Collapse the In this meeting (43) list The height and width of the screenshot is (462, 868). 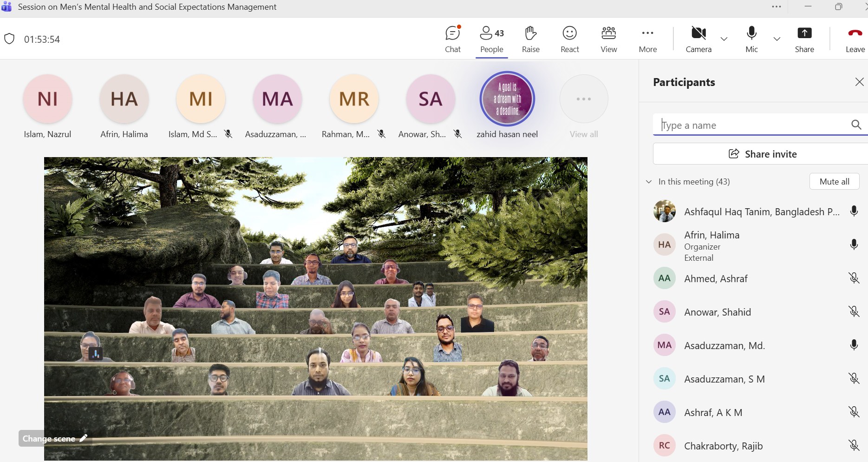[649, 182]
